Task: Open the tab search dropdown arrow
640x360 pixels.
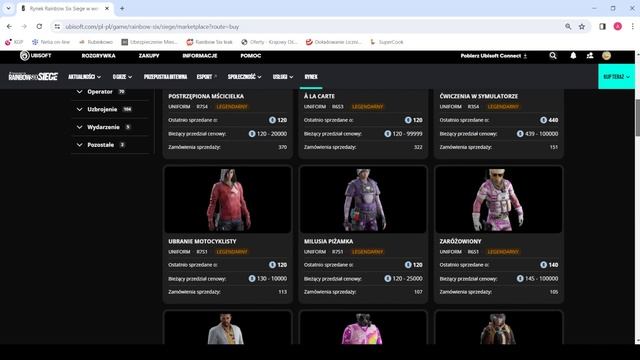Action: 8,8
